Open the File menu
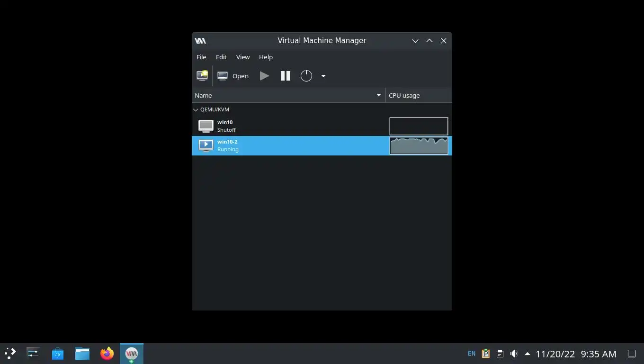This screenshot has height=364, width=644. [201, 57]
